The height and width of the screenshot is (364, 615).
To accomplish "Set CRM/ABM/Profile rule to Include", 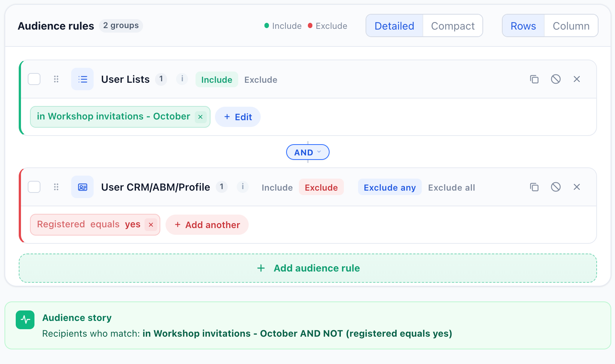I will click(277, 187).
